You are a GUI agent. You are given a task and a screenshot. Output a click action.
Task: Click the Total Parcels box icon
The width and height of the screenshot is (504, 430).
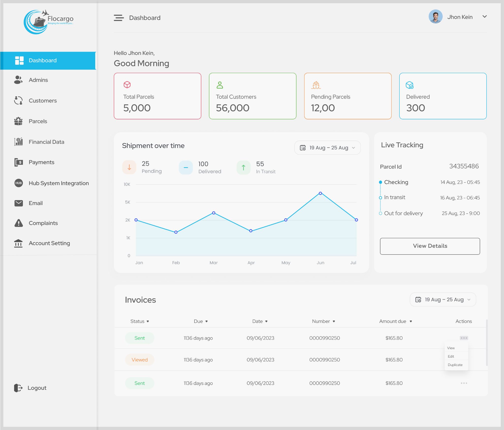tap(127, 85)
